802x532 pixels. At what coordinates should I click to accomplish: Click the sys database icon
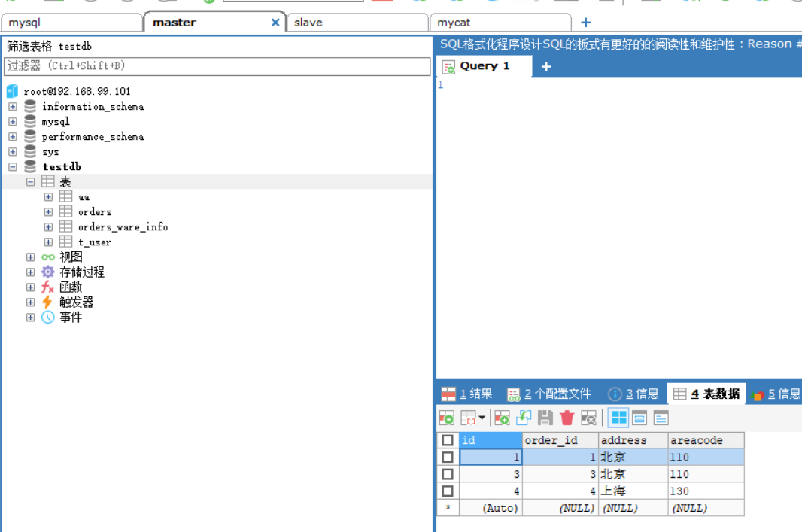point(30,152)
